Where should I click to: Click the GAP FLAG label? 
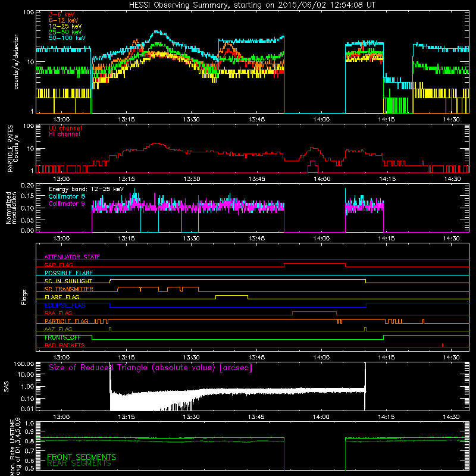58,265
